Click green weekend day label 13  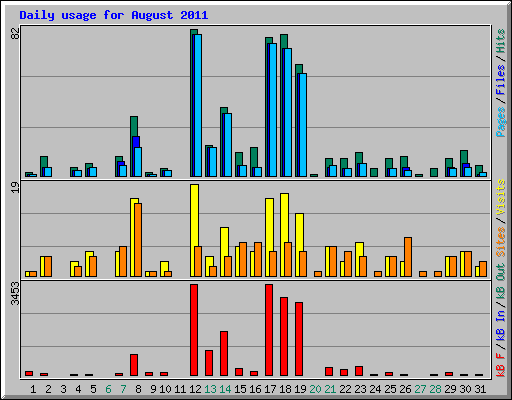pyautogui.click(x=210, y=389)
